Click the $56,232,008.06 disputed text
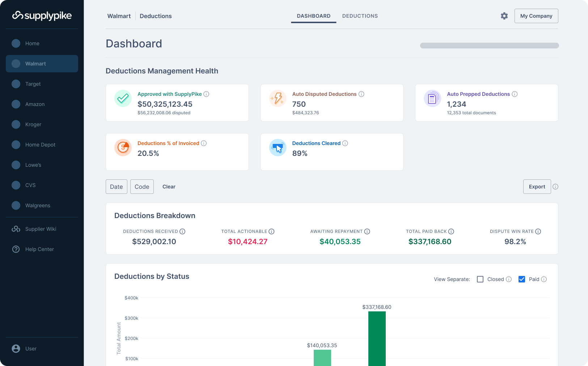 coord(164,113)
